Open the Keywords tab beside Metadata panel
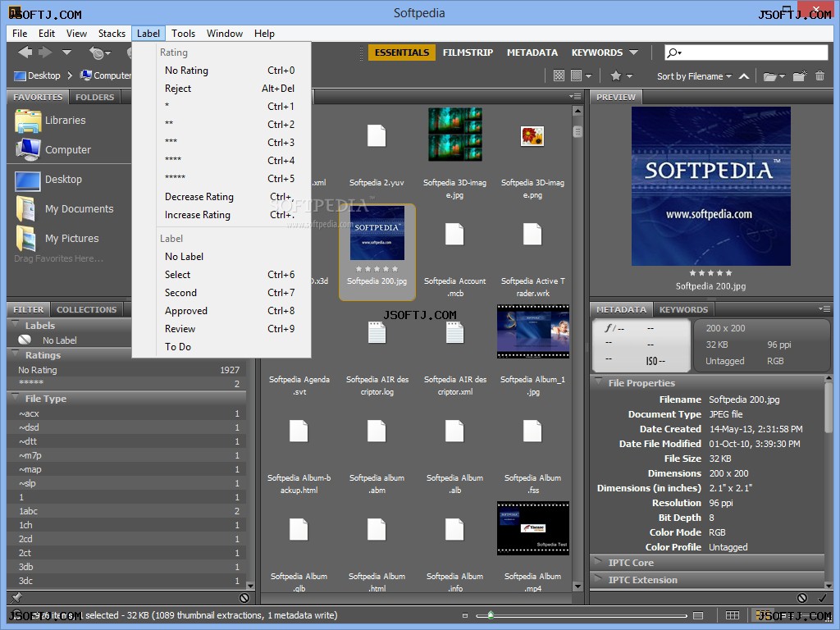Viewport: 840px width, 630px height. point(683,309)
